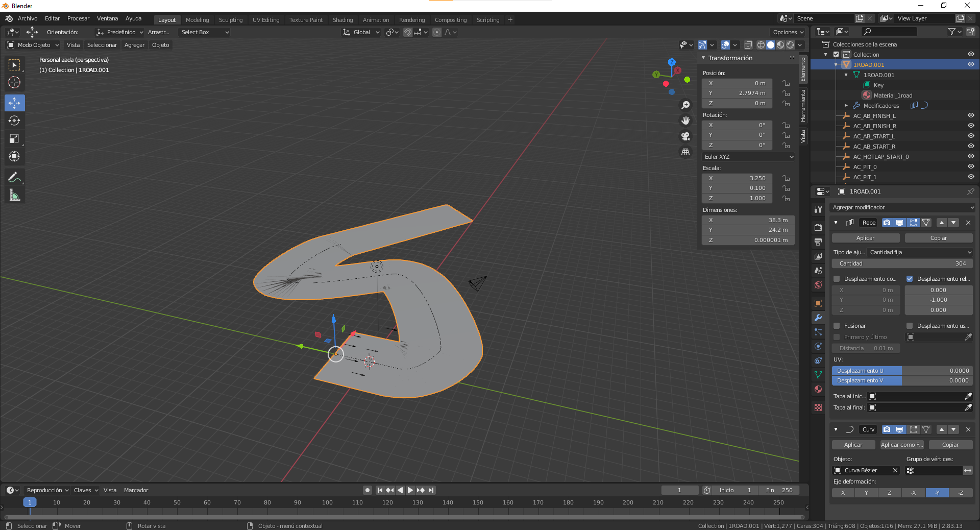Screen dimensions: 980x530
Task: Select the Z deformation axis button
Action: coord(890,493)
